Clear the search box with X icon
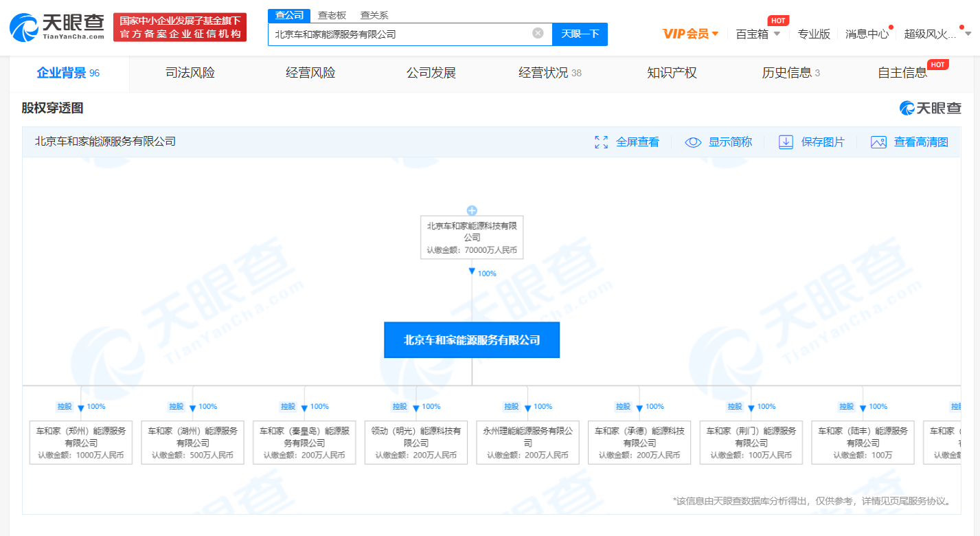The width and height of the screenshot is (980, 536). click(x=538, y=33)
